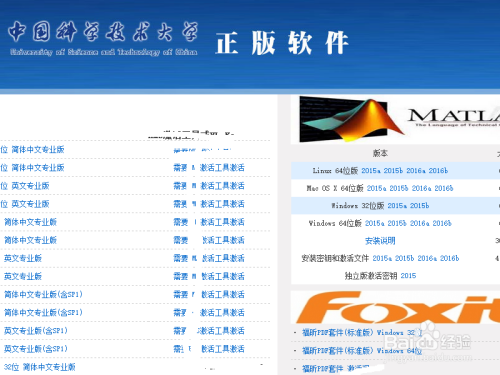Open 福昕PDF套件(标准版) Windows 32位 link
500x375 pixels.
click(362, 333)
